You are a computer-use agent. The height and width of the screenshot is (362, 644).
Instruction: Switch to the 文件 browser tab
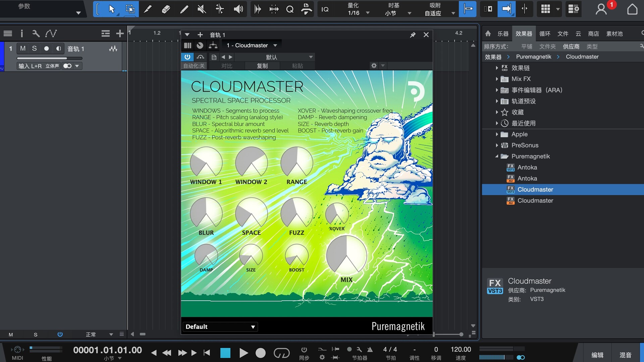[x=563, y=34]
